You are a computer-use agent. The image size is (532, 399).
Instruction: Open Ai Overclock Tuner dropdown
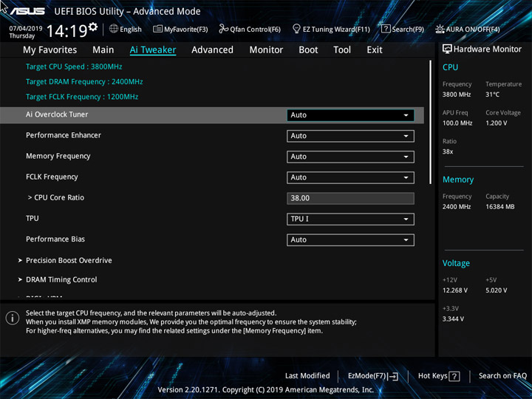[350, 115]
